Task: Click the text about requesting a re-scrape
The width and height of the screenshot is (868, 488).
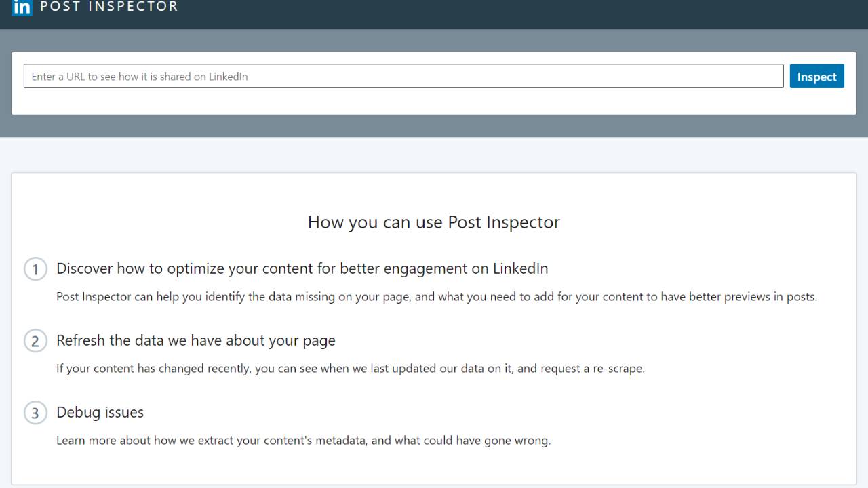Action: click(351, 368)
